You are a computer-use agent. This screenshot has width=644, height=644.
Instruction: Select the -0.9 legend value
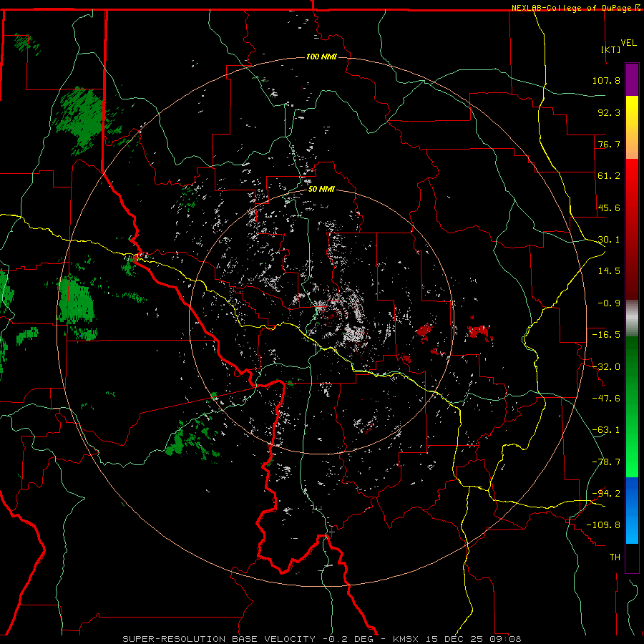[609, 303]
